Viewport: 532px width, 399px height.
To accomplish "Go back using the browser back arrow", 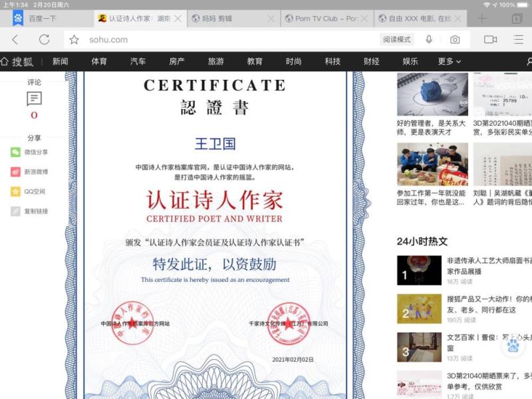I will [15, 40].
